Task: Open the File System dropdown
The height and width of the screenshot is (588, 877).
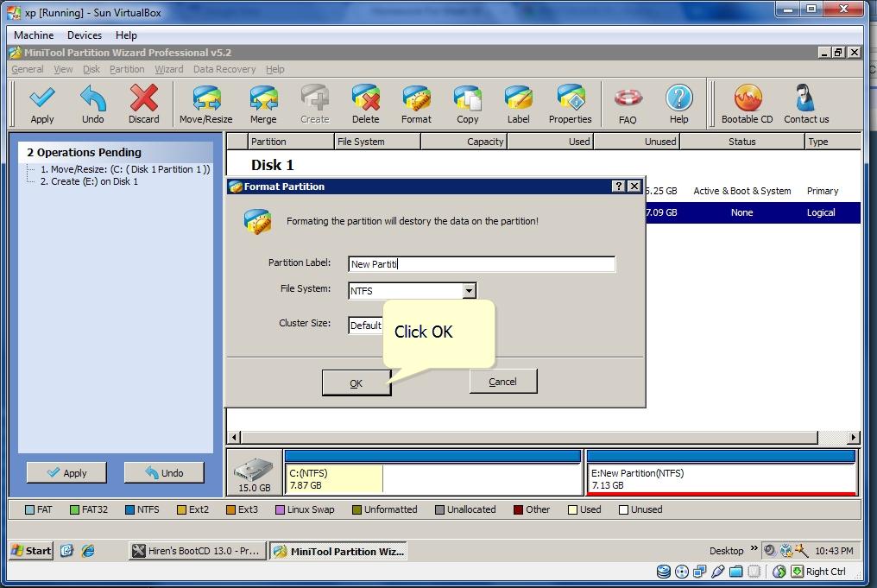Action: (469, 290)
